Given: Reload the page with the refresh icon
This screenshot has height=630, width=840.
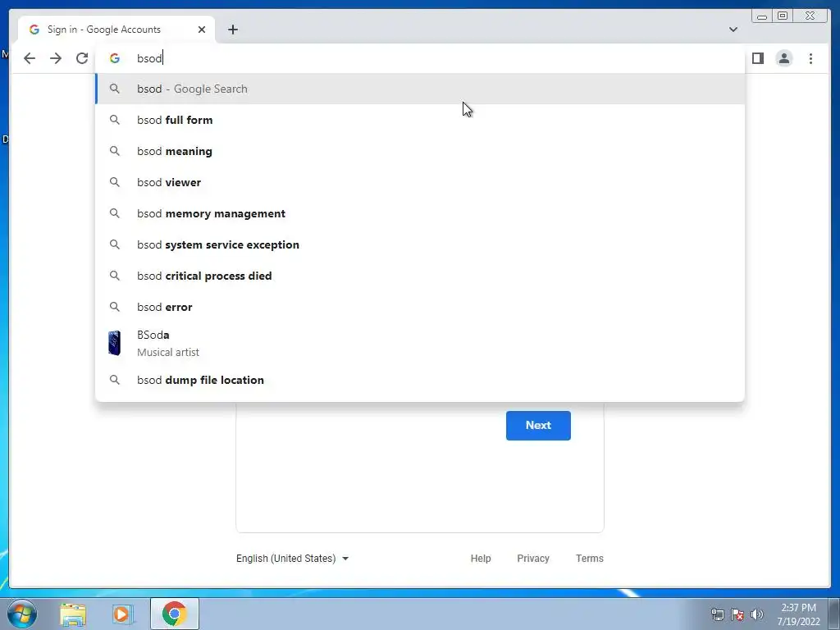Looking at the screenshot, I should point(82,58).
